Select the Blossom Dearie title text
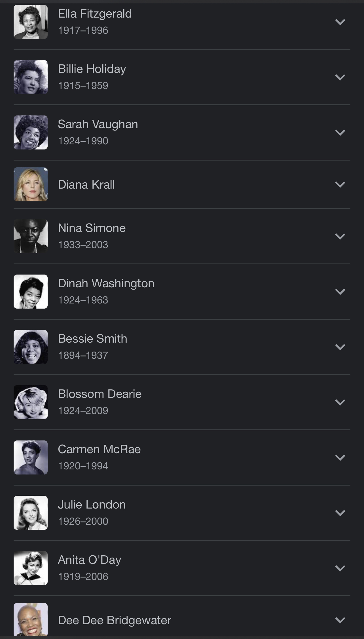Image resolution: width=364 pixels, height=639 pixels. tap(100, 394)
